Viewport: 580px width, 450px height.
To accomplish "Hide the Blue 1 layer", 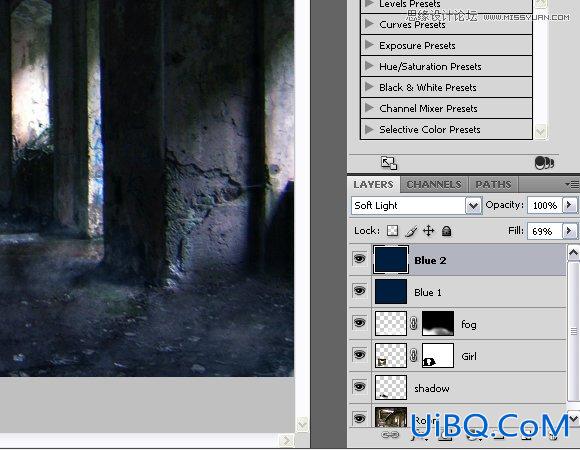I will pos(359,291).
